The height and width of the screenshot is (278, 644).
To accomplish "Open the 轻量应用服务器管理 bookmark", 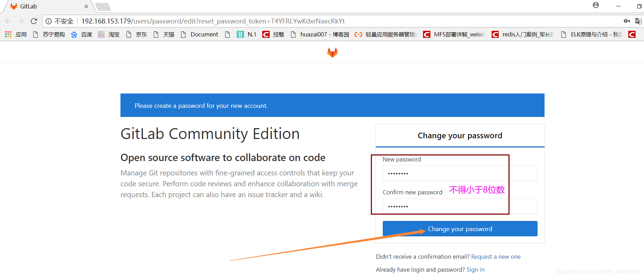I will 386,34.
